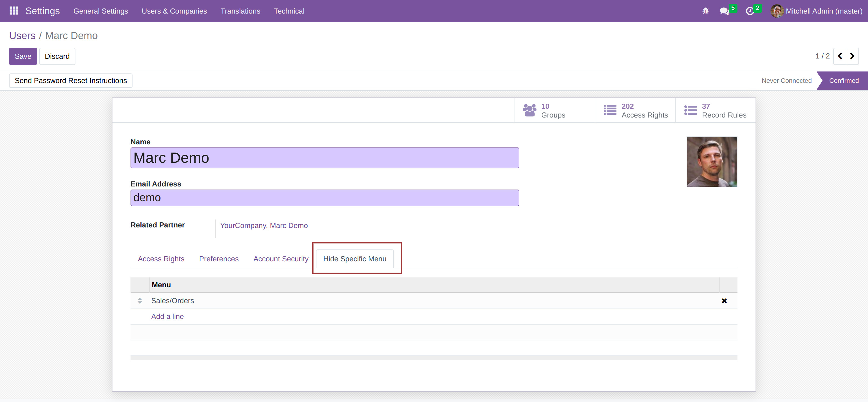
Task: Go to previous record arrow
Action: 840,56
